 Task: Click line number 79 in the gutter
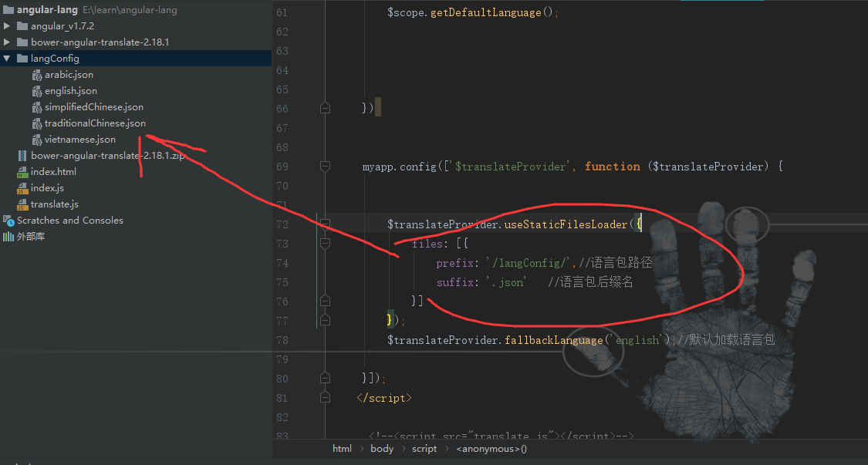282,359
